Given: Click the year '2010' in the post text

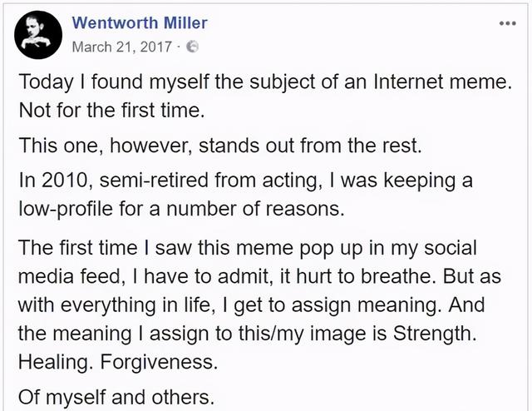Looking at the screenshot, I should (x=65, y=181).
